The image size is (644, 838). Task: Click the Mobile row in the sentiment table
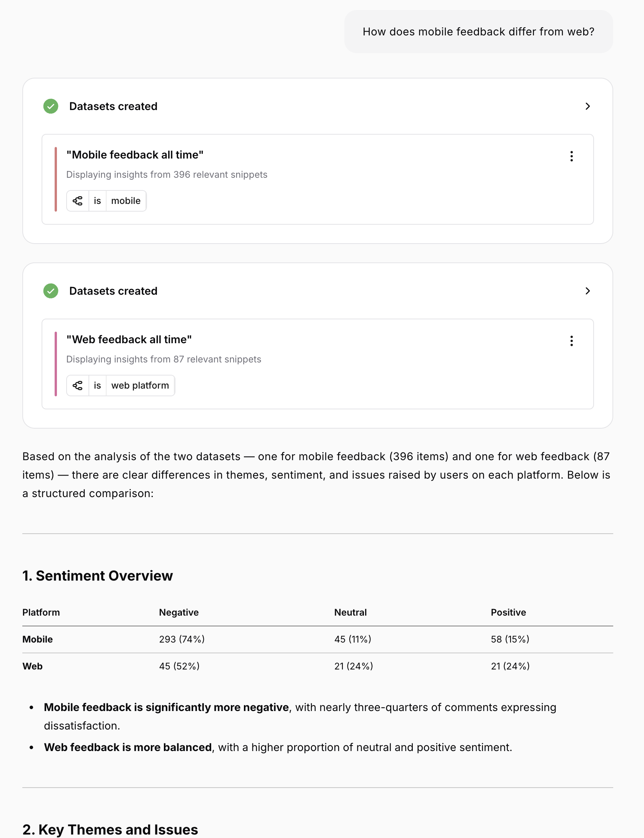click(x=37, y=639)
